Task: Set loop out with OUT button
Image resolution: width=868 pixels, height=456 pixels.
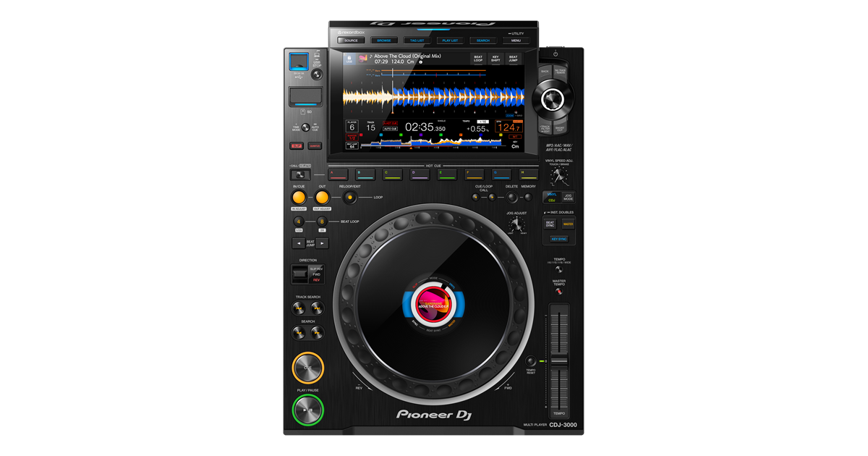Action: (x=322, y=198)
